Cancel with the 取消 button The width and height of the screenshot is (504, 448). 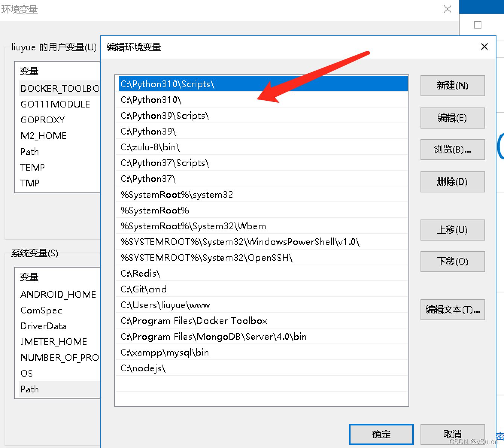click(452, 434)
